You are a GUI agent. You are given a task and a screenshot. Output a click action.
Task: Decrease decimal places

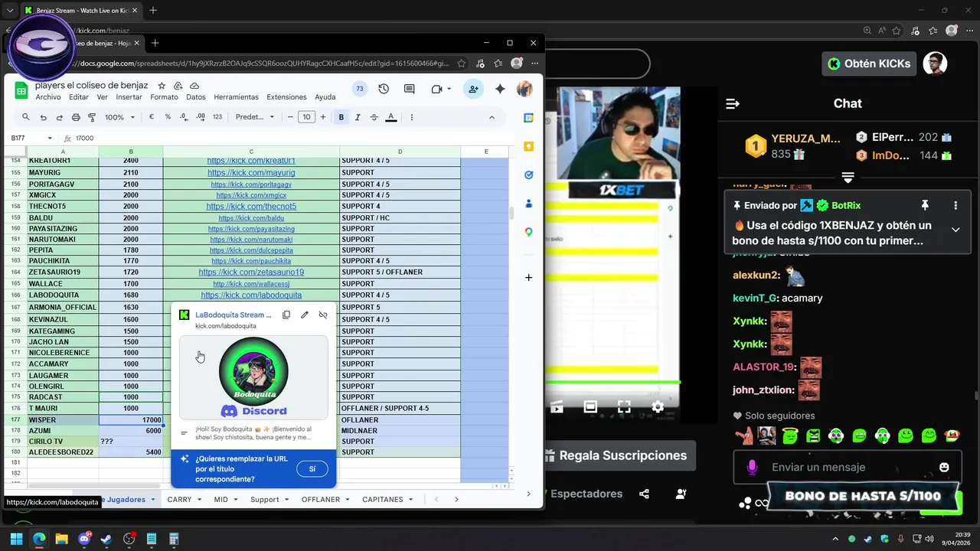pos(185,117)
